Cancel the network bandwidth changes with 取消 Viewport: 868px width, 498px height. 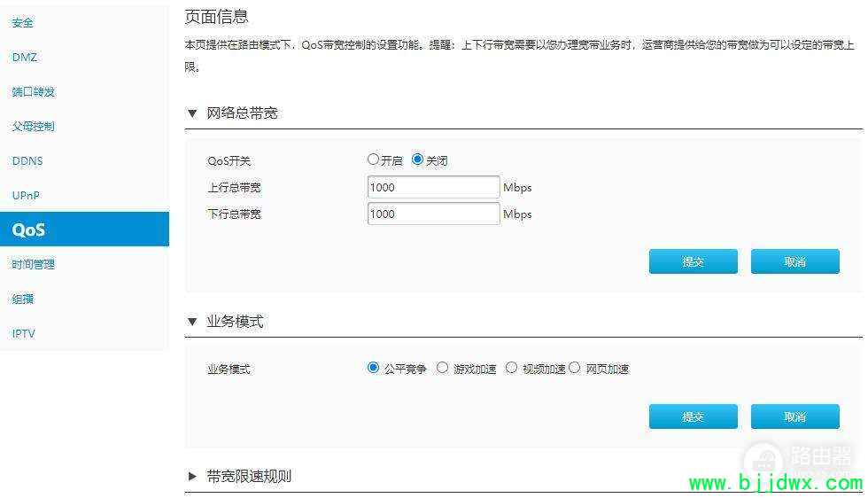click(x=795, y=261)
